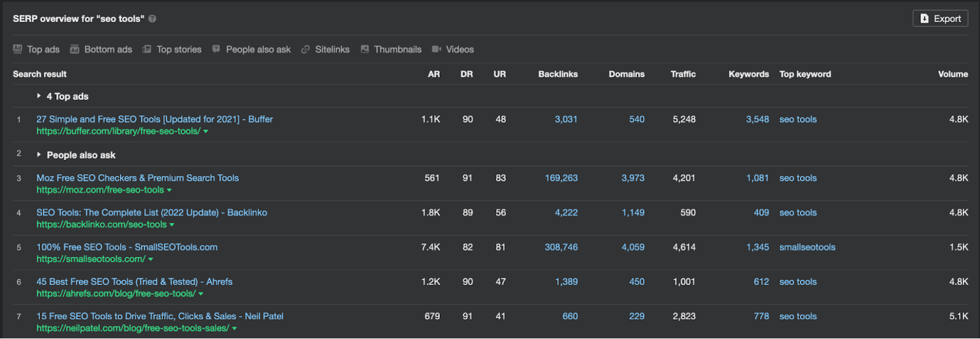Click the SERP overview for "seo tools" heading
The image size is (980, 339).
pos(78,19)
